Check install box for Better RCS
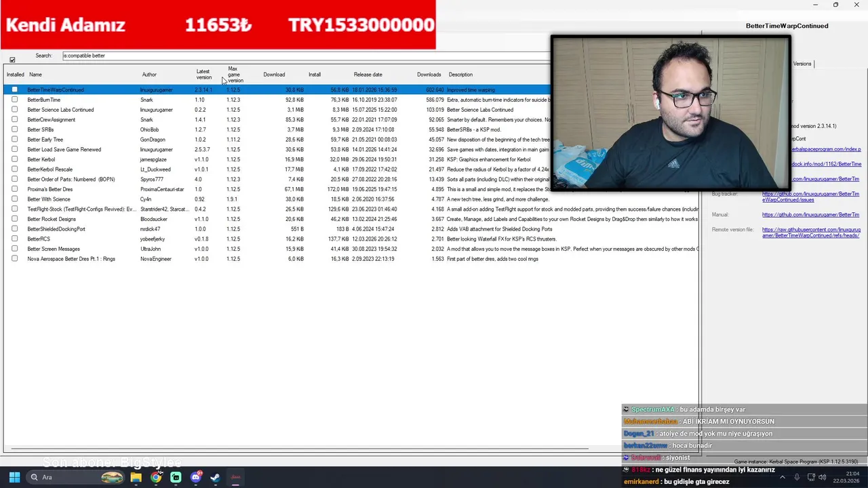Viewport: 868px width, 488px height. coord(14,239)
